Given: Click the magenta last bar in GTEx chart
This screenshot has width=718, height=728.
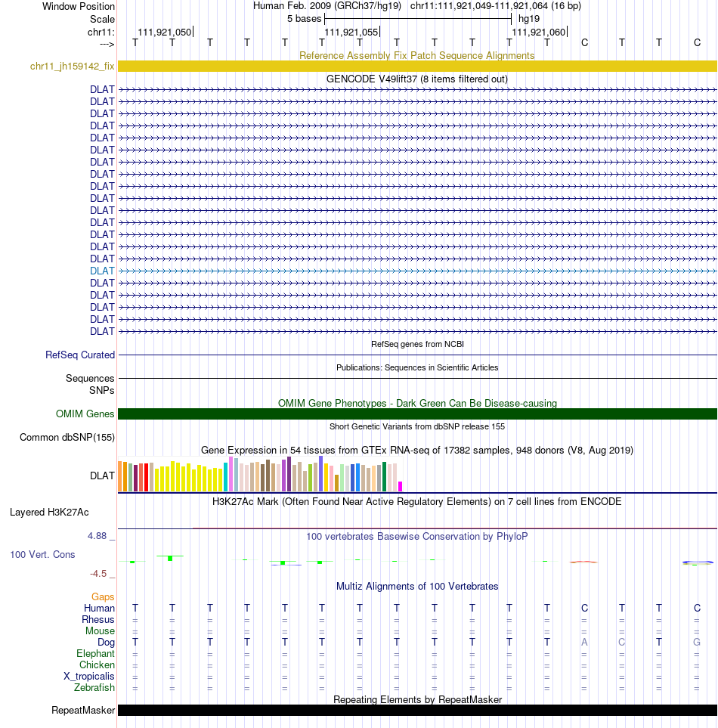Looking at the screenshot, I should coord(400,487).
